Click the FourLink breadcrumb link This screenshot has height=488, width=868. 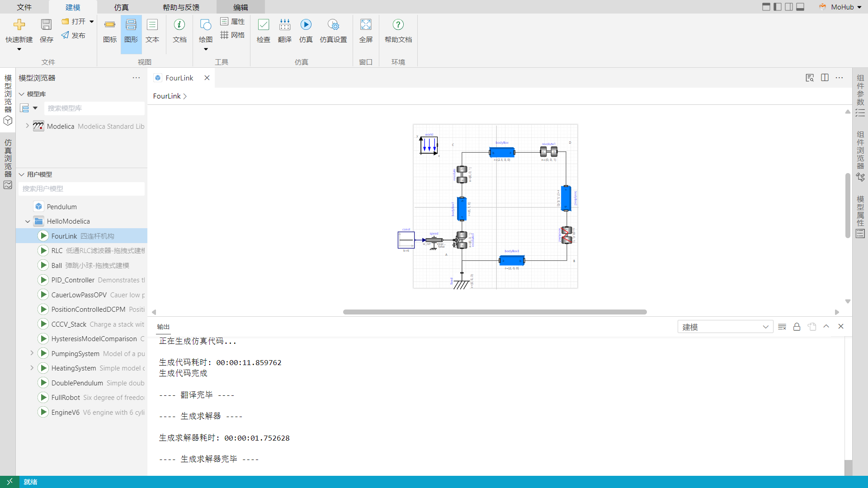[167, 96]
